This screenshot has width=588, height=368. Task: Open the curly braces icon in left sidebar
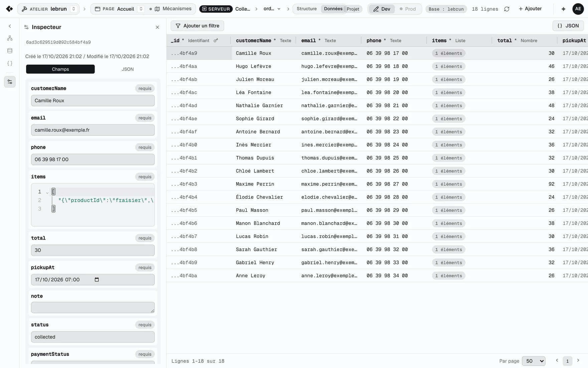point(10,64)
